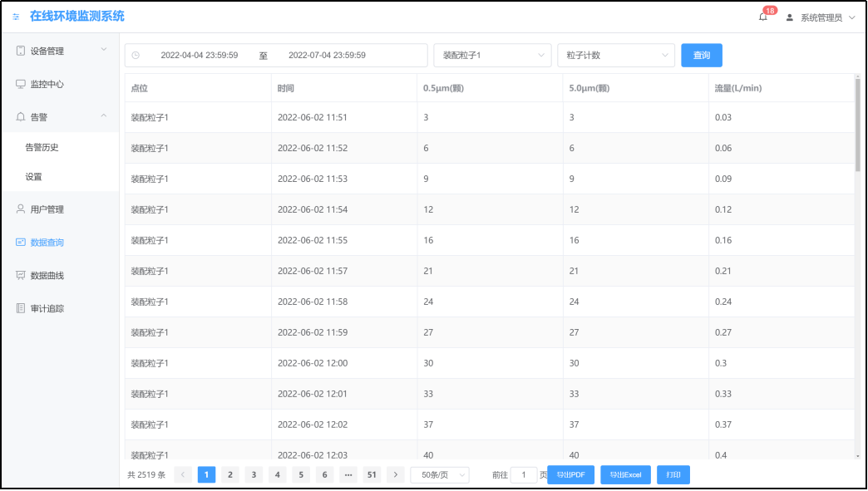Open the 用户管理 menu item
This screenshot has width=868, height=491.
pyautogui.click(x=60, y=209)
